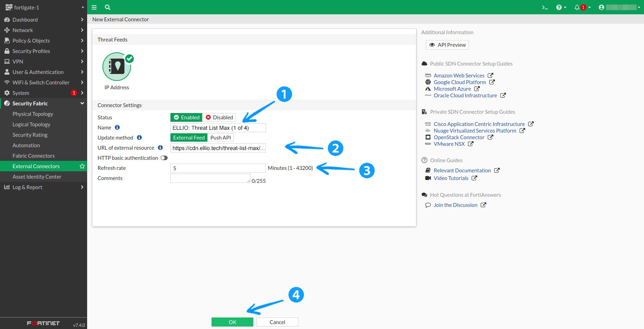The width and height of the screenshot is (644, 329).
Task: Open the CLI console icon
Action: (x=545, y=7)
